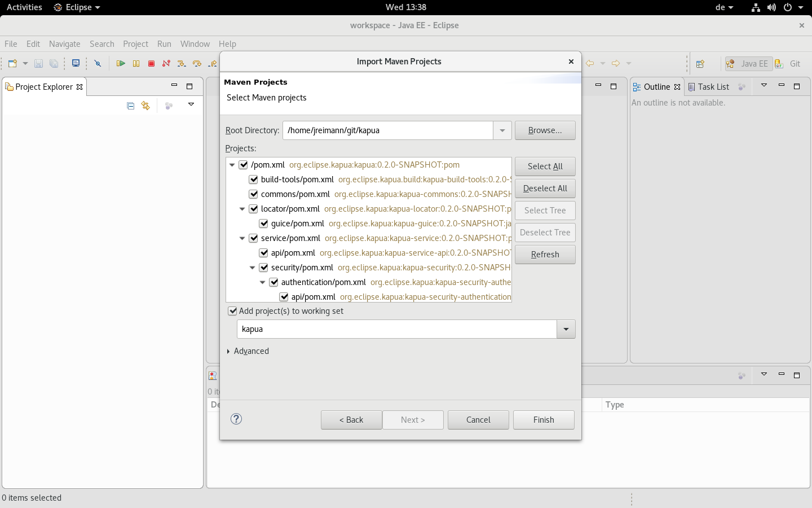The width and height of the screenshot is (812, 508).
Task: Collapse the service/pom.xml tree node
Action: [x=242, y=238]
